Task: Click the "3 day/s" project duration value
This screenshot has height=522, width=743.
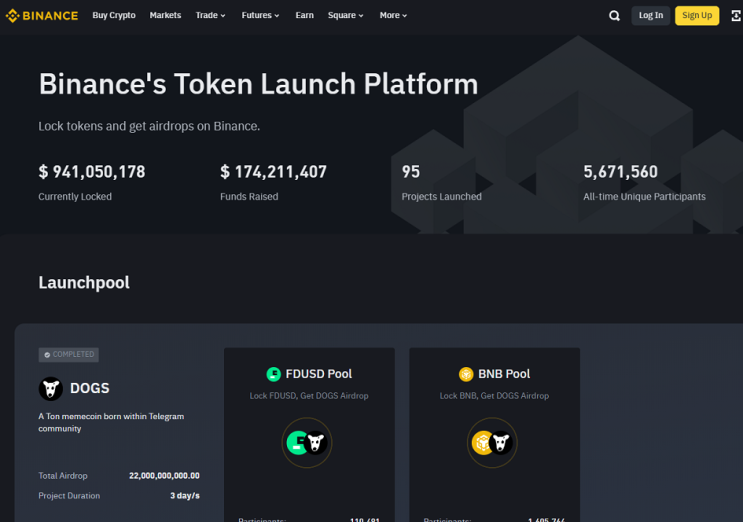Action: [185, 495]
